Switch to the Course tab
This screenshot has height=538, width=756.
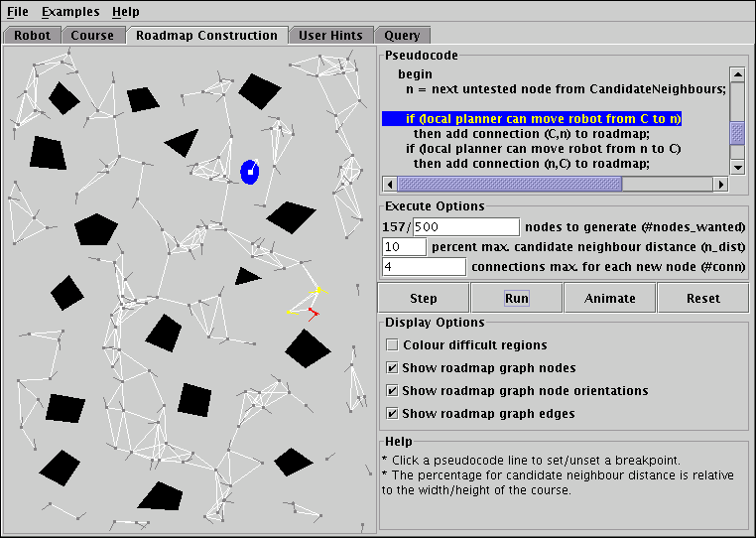pyautogui.click(x=92, y=35)
